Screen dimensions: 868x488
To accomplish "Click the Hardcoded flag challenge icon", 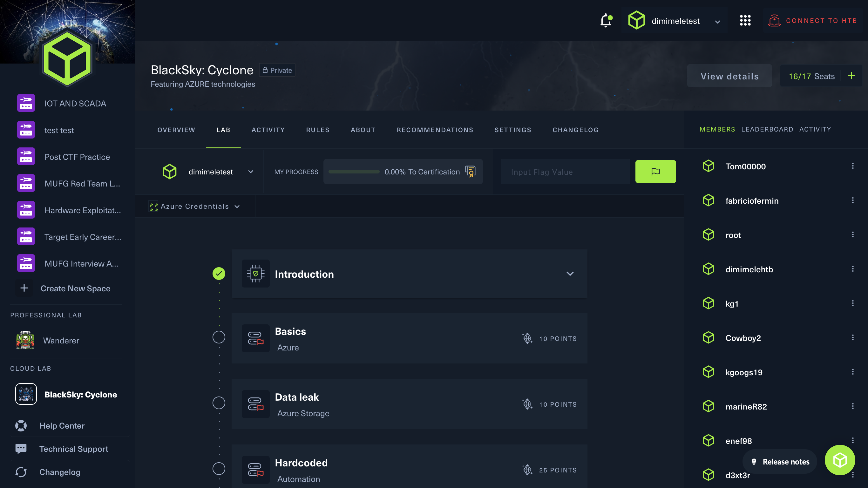I will [x=255, y=470].
